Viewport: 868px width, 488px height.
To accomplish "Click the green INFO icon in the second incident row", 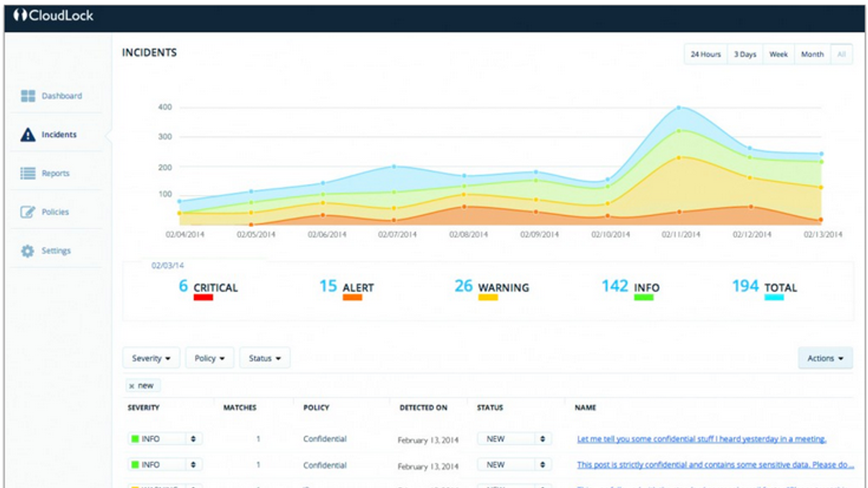I will click(135, 465).
